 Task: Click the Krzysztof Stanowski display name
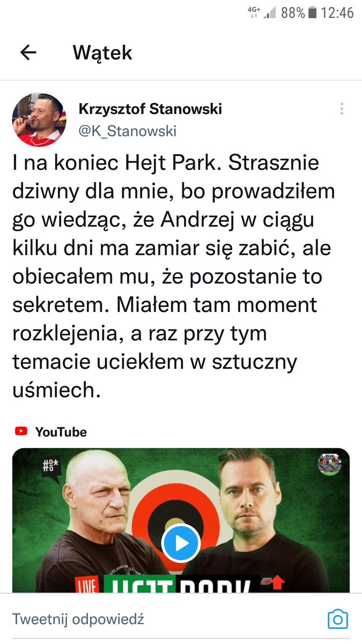pyautogui.click(x=150, y=109)
